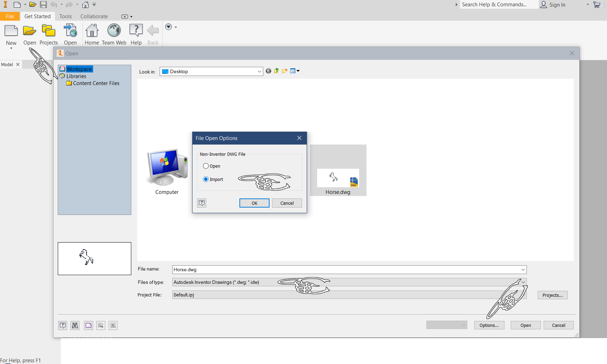Expand the File name dropdown

(523, 269)
